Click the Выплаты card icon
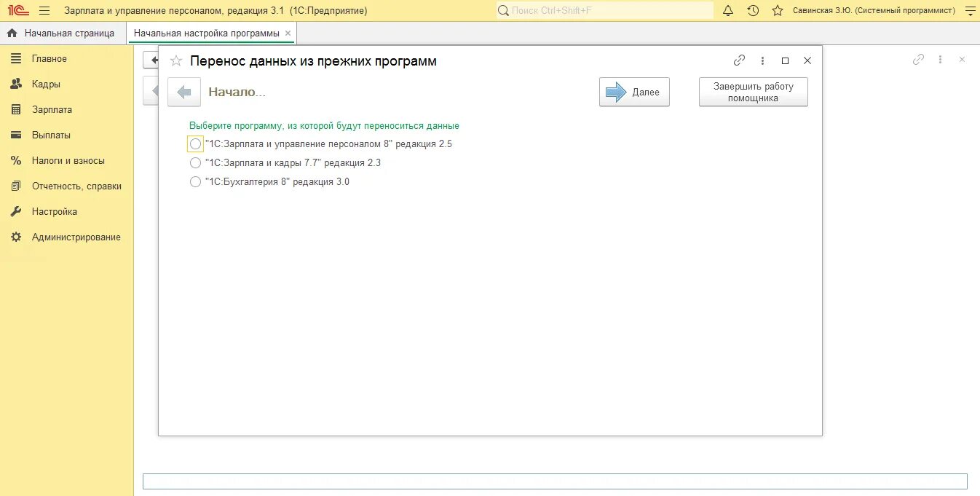 pos(16,135)
